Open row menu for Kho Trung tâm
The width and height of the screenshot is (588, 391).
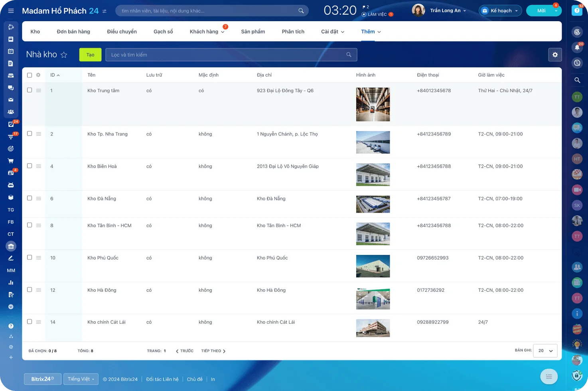39,91
